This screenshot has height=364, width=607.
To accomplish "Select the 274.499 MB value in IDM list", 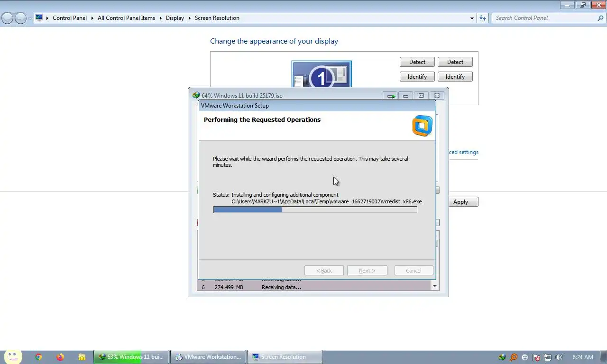I will (229, 287).
